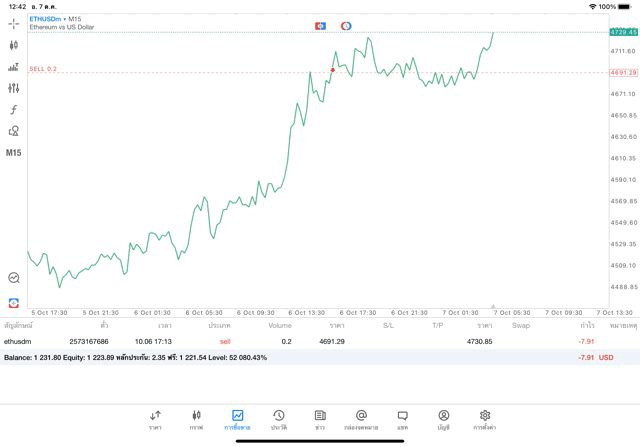
Task: Tap the zoom chart magnifier icon
Action: tap(14, 278)
